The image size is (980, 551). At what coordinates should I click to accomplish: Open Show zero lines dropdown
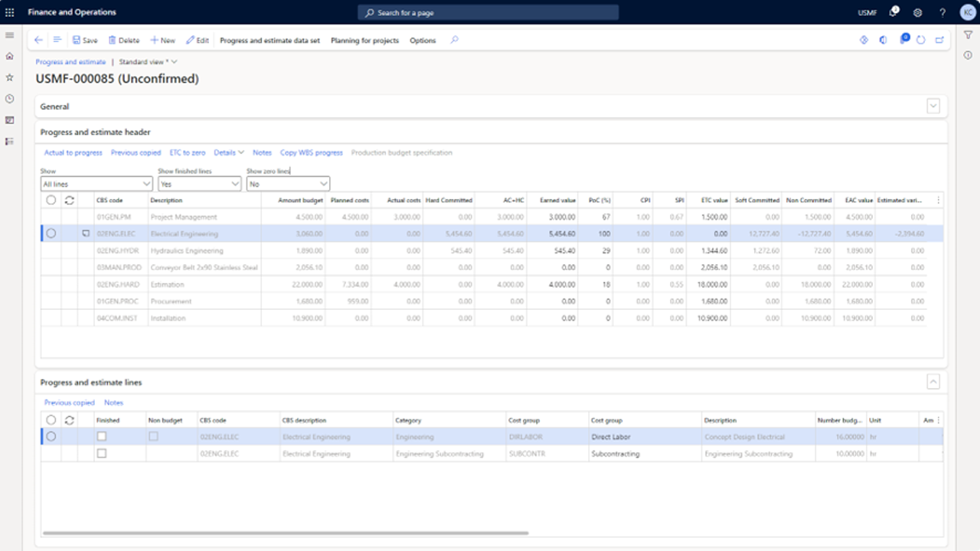288,184
